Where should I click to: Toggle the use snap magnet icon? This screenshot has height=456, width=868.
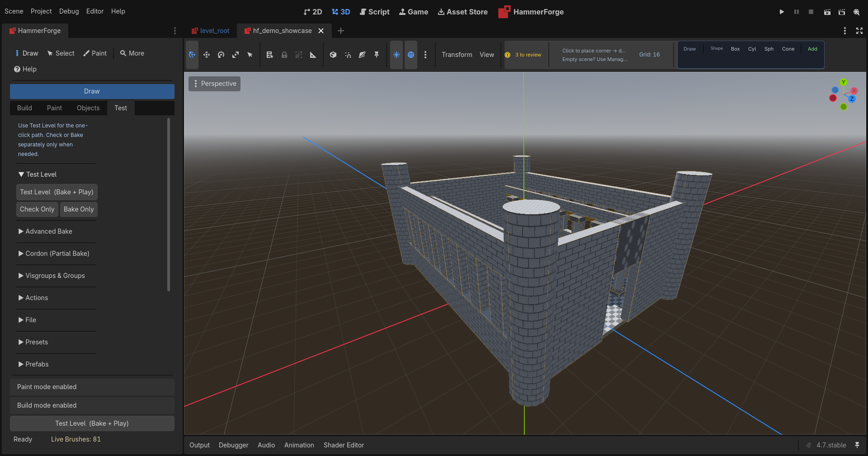(x=348, y=55)
